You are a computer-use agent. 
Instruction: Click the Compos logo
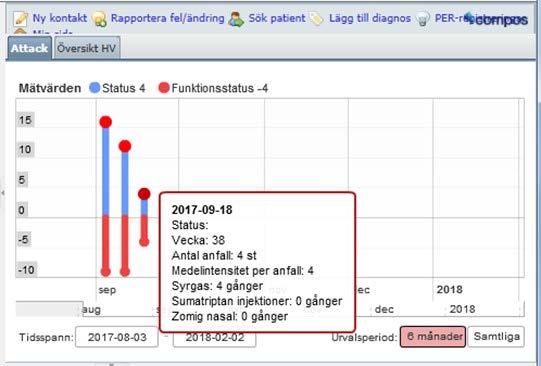[x=497, y=19]
